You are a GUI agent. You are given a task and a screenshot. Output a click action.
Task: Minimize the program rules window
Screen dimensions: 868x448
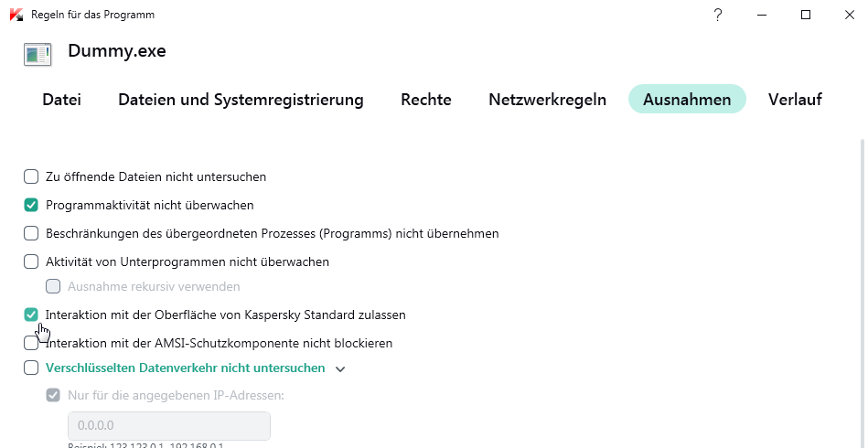click(762, 15)
